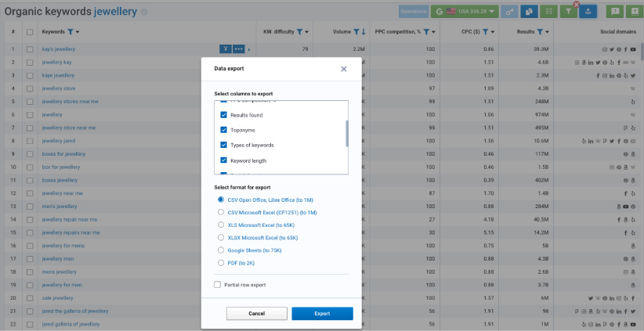Select XLS Microsoft Excel format
The height and width of the screenshot is (331, 644).
coord(221,225)
